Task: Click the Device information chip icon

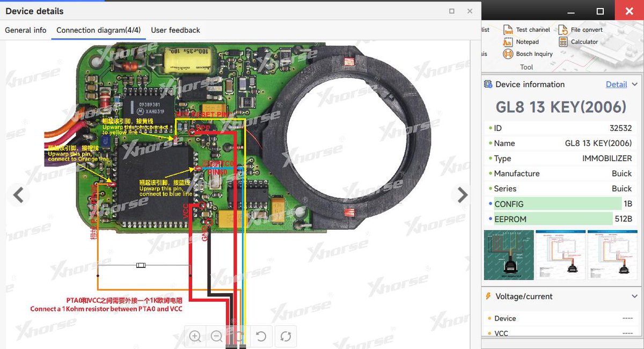Action: pyautogui.click(x=488, y=84)
